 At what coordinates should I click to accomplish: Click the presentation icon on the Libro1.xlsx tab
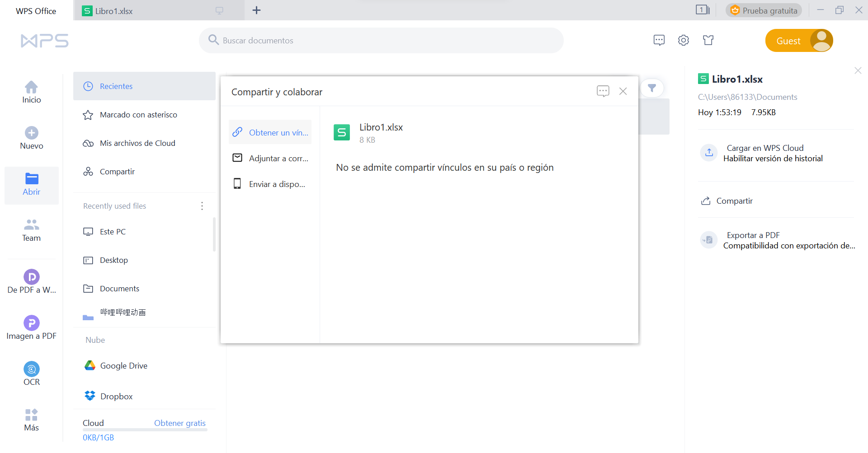(219, 10)
